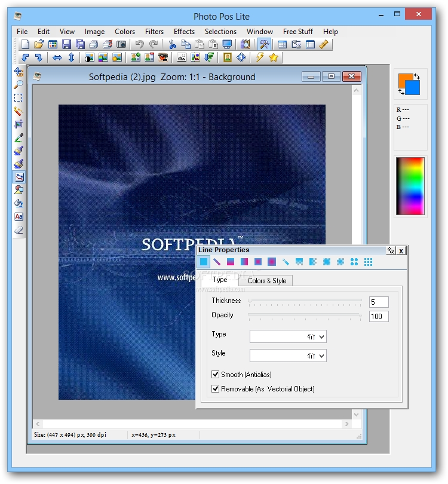Screen dimensions: 448x484
Task: Copy selection using the copy icon
Action: click(x=186, y=44)
